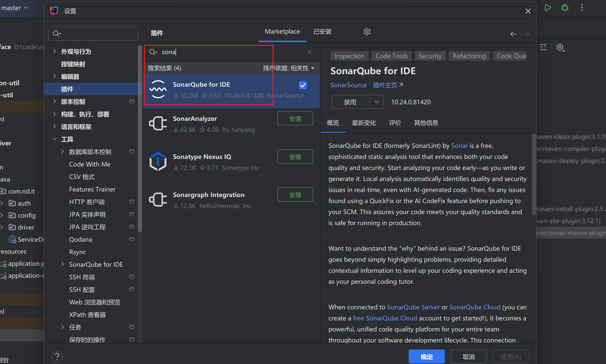Click the SonarQube for IDE wave icon
Image resolution: width=606 pixels, height=364 pixels.
(158, 89)
